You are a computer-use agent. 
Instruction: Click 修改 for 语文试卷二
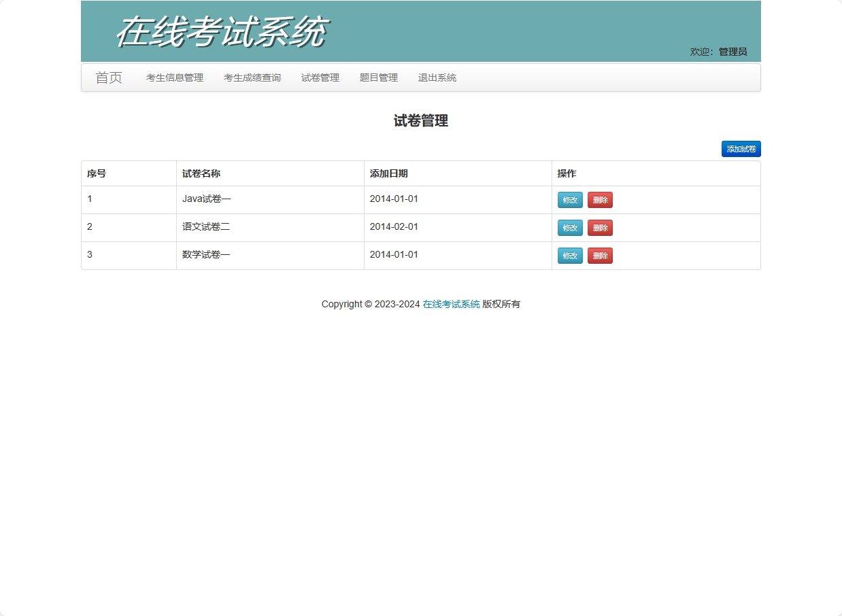point(569,227)
